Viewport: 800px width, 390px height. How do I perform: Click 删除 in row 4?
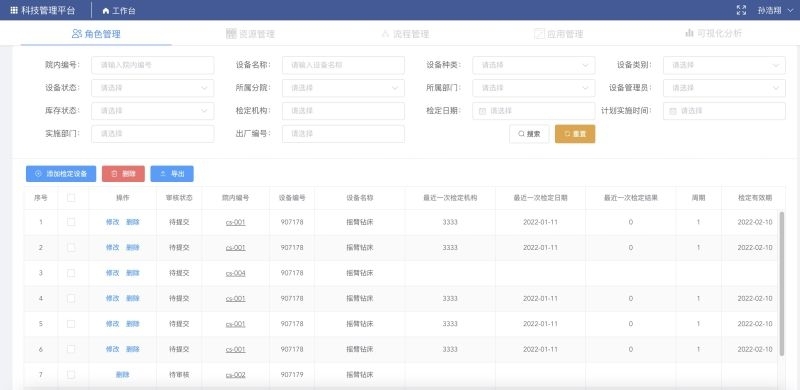coord(133,298)
